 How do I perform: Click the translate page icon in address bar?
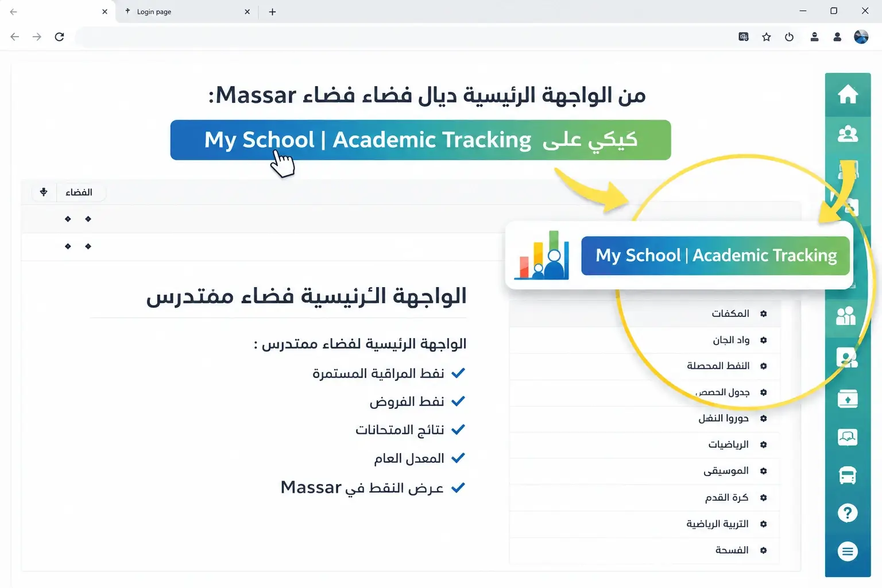click(x=744, y=37)
